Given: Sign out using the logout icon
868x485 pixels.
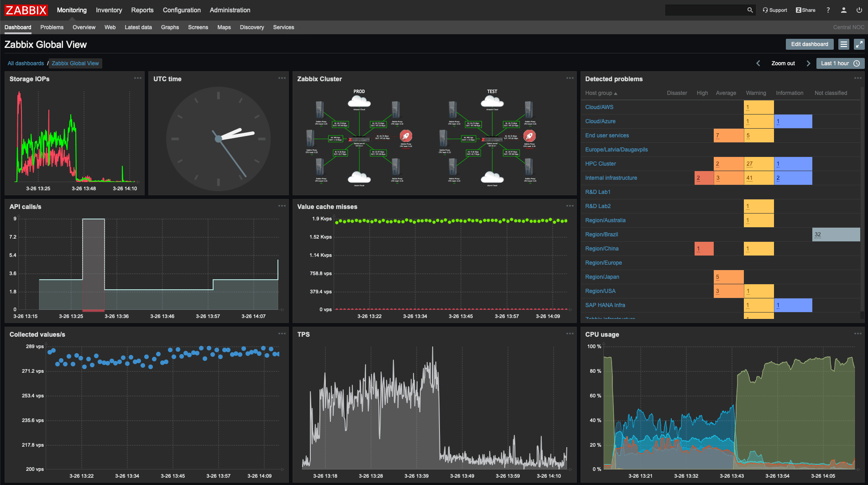Looking at the screenshot, I should (x=859, y=10).
